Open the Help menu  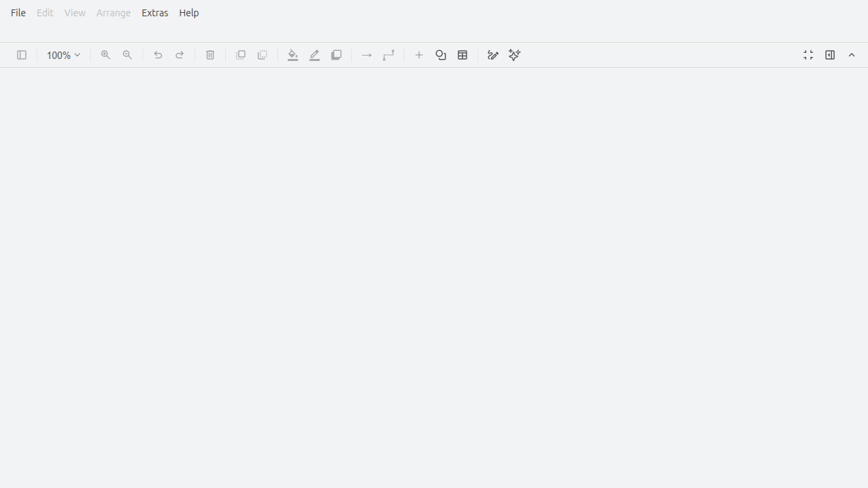click(189, 13)
